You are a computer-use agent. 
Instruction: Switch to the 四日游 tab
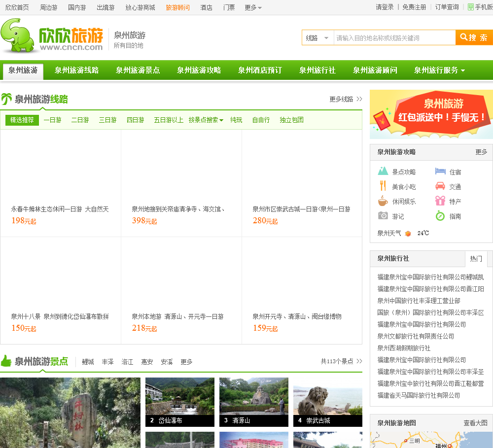136,120
